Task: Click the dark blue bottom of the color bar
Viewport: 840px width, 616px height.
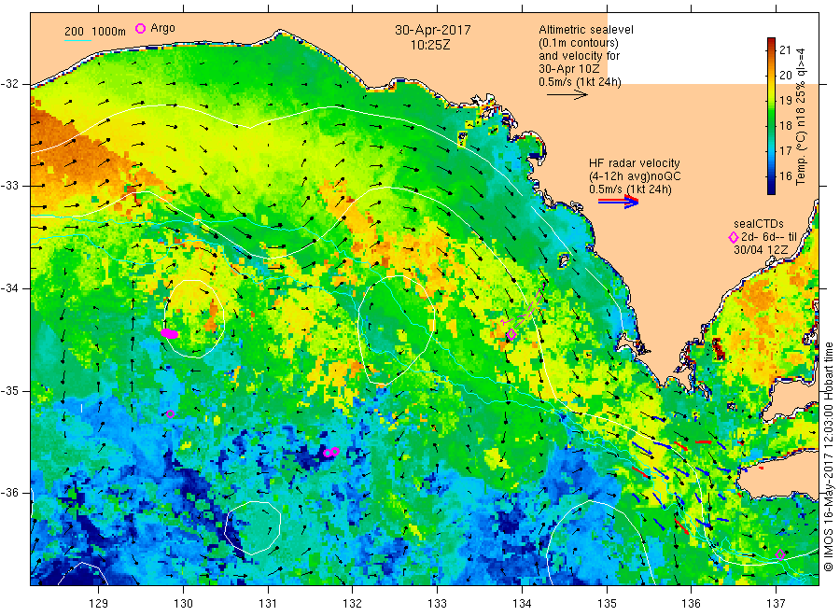Action: pos(771,188)
